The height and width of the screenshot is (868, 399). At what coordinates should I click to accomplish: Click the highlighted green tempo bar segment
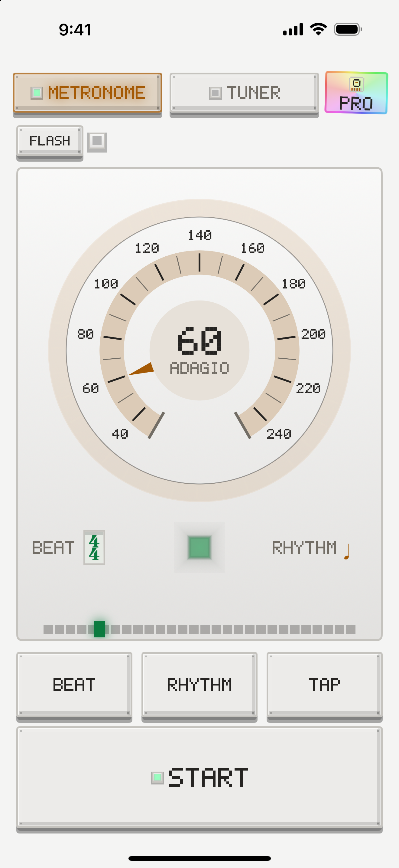[x=99, y=629]
